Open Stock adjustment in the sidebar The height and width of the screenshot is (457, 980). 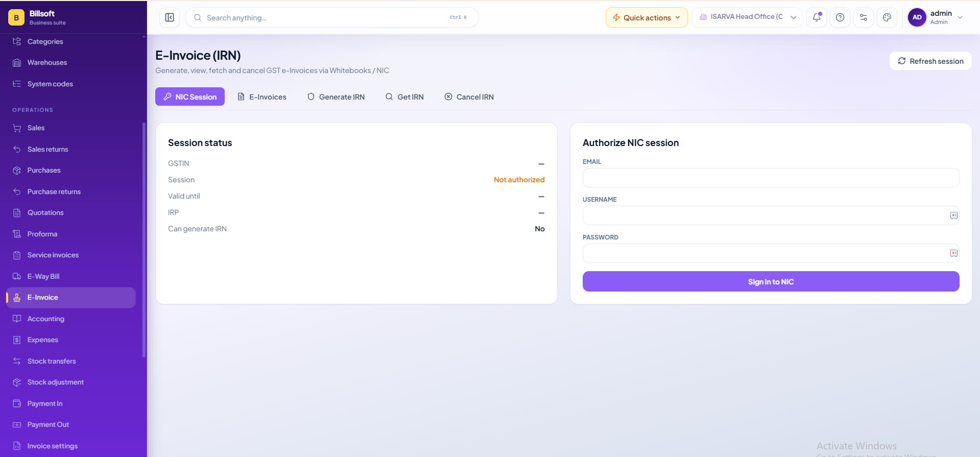tap(71, 382)
